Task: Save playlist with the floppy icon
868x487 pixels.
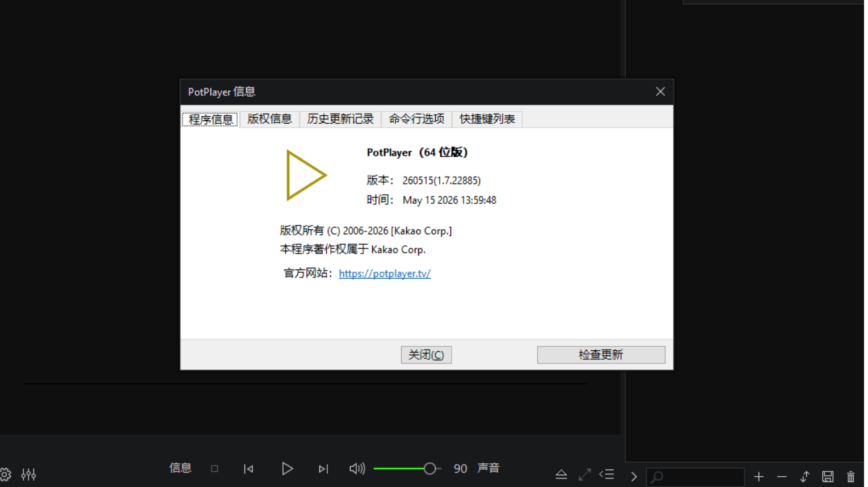Action: pyautogui.click(x=828, y=477)
